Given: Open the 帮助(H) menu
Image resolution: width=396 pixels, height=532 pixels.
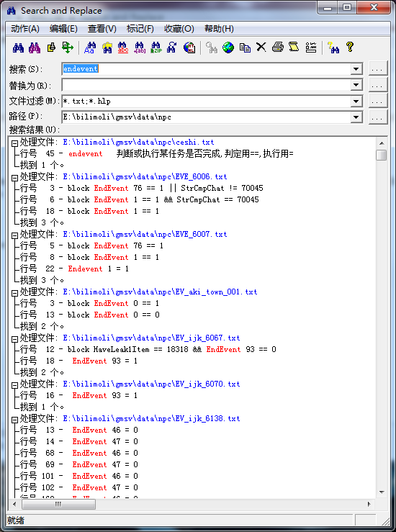Looking at the screenshot, I should tap(219, 29).
